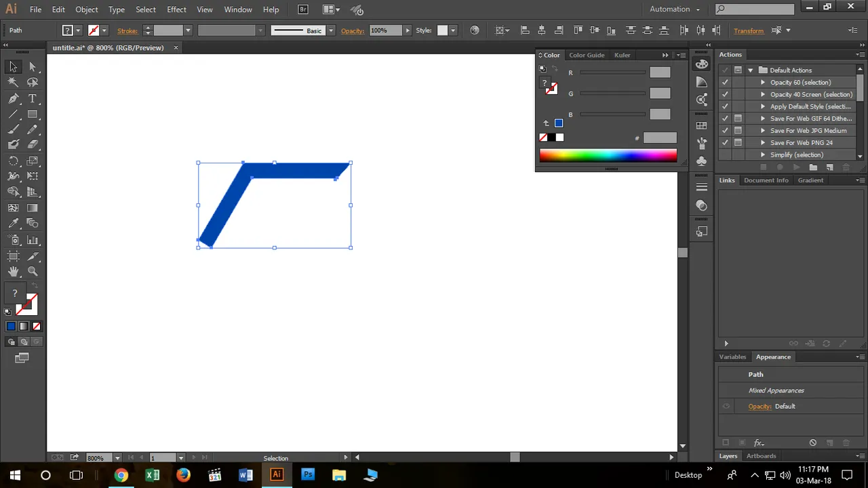The image size is (868, 488).
Task: Select the Lasso tool
Action: click(32, 82)
